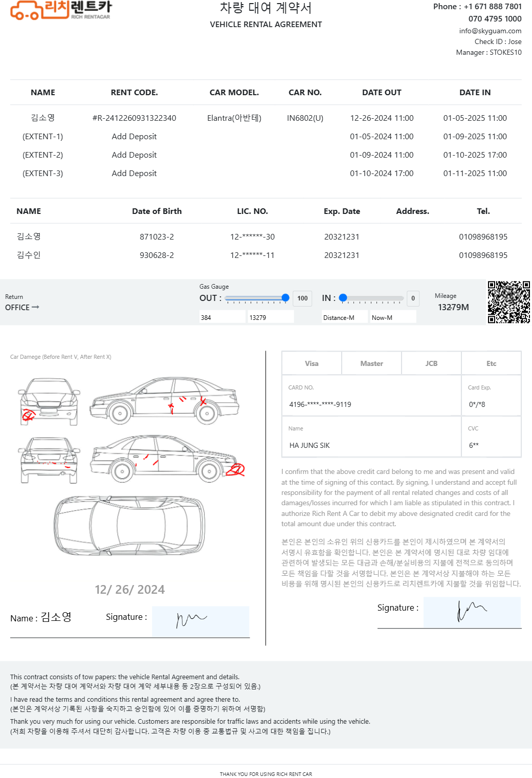This screenshot has height=778, width=532.
Task: Click the (EXTENT-1) label
Action: click(x=42, y=137)
